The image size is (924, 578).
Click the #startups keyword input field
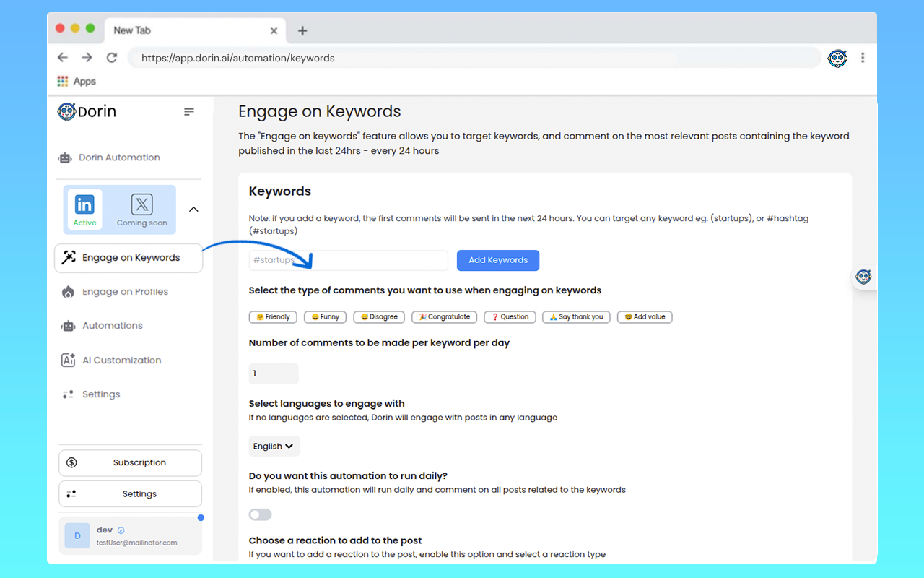coord(349,260)
